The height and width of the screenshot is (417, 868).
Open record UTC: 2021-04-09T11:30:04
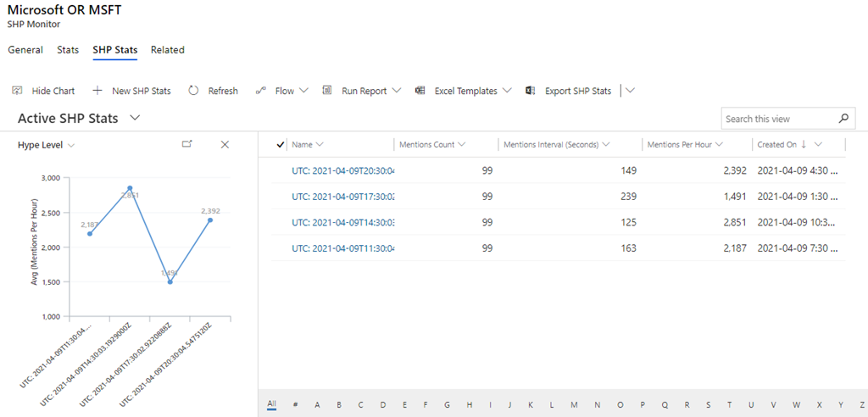[x=343, y=247]
